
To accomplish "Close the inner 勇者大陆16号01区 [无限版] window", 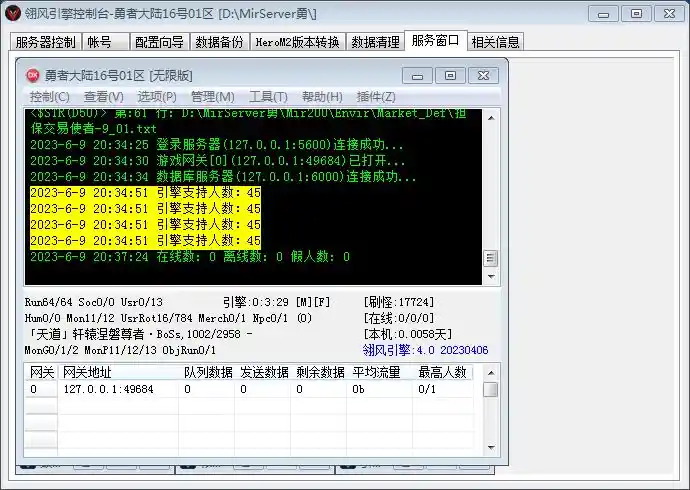I will pyautogui.click(x=483, y=76).
